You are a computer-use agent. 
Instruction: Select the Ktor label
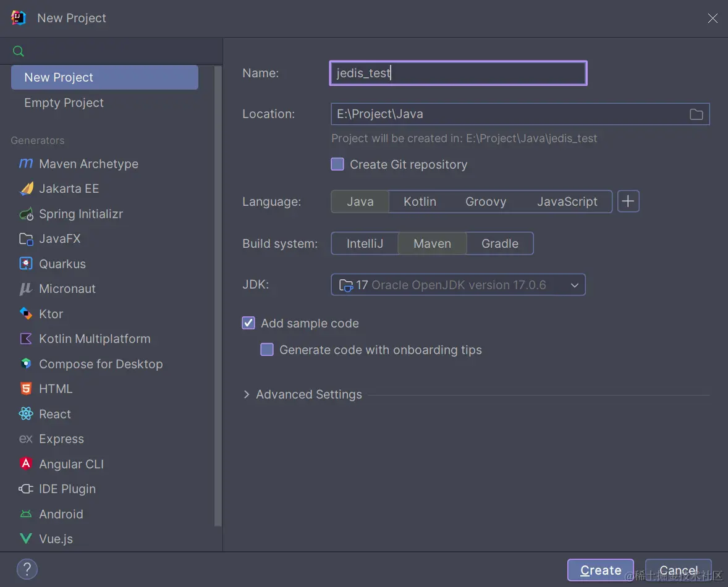click(x=51, y=314)
